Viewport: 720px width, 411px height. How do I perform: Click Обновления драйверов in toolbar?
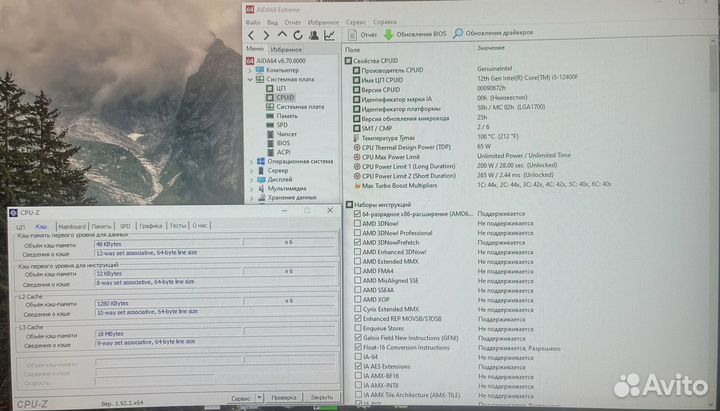[x=493, y=33]
